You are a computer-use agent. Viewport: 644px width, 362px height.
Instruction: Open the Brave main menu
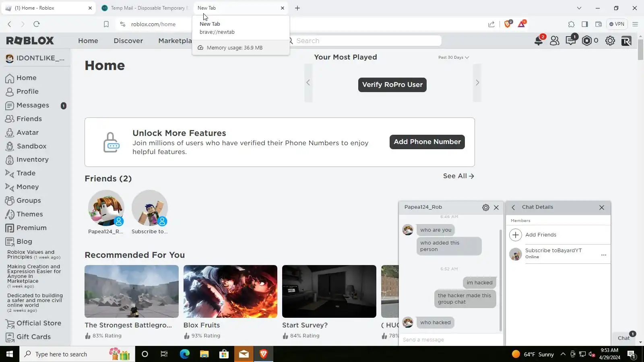pos(635,24)
